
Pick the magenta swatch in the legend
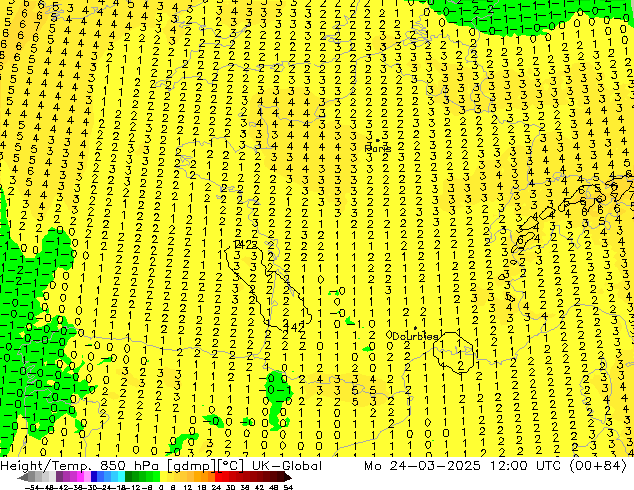pyautogui.click(x=80, y=477)
